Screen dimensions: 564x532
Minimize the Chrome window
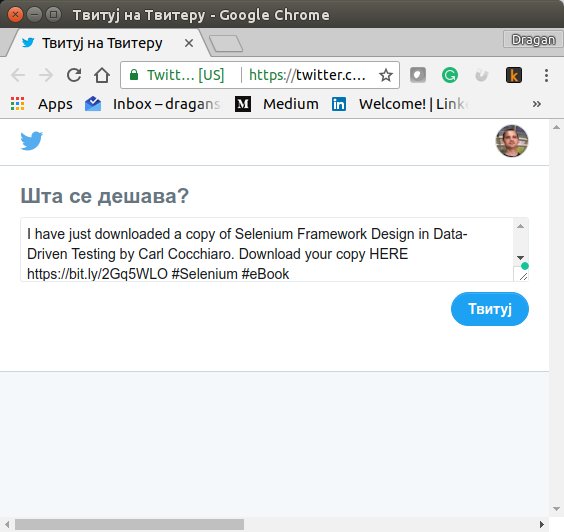[35, 15]
